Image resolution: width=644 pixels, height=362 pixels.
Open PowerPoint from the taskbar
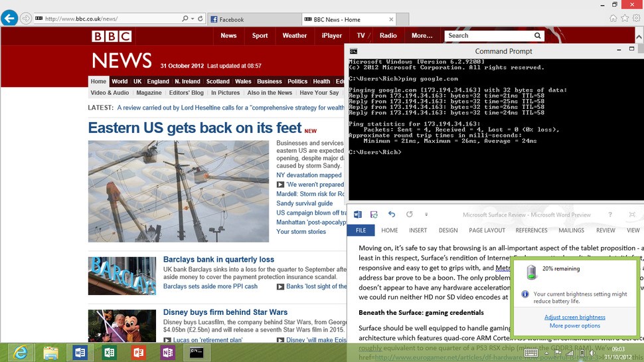click(139, 351)
